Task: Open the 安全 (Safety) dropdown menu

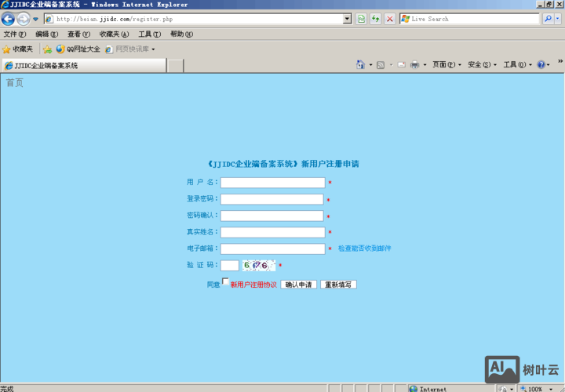Action: coord(482,65)
